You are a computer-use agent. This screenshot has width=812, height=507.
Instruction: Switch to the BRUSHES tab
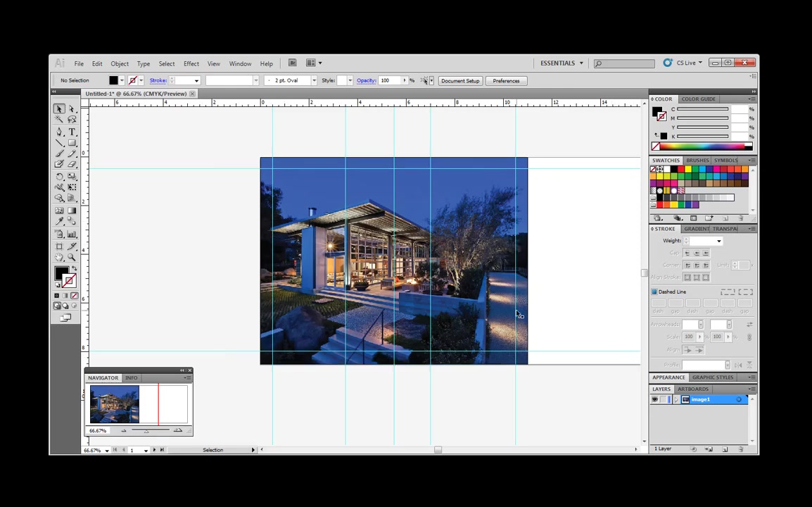coord(697,161)
